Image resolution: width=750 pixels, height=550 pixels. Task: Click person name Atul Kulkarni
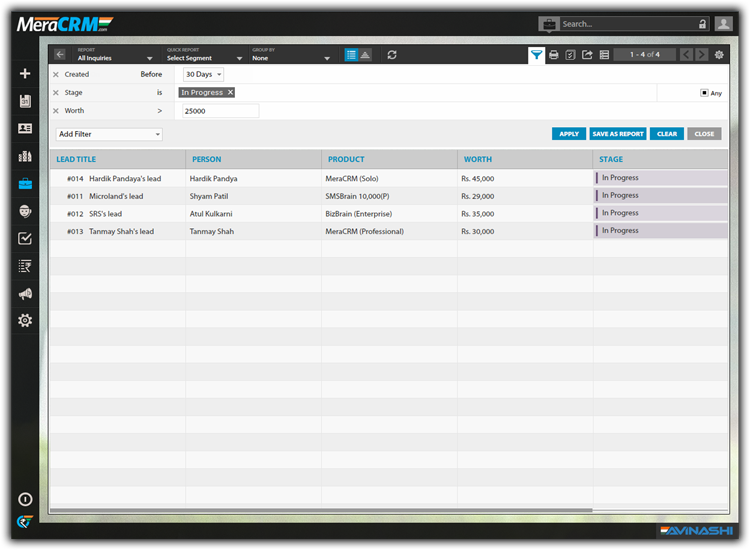click(211, 214)
